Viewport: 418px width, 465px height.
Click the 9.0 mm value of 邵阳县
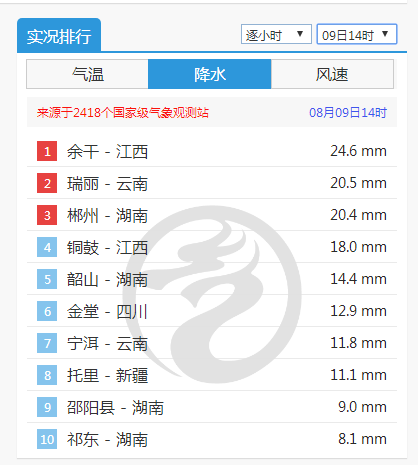coord(362,407)
